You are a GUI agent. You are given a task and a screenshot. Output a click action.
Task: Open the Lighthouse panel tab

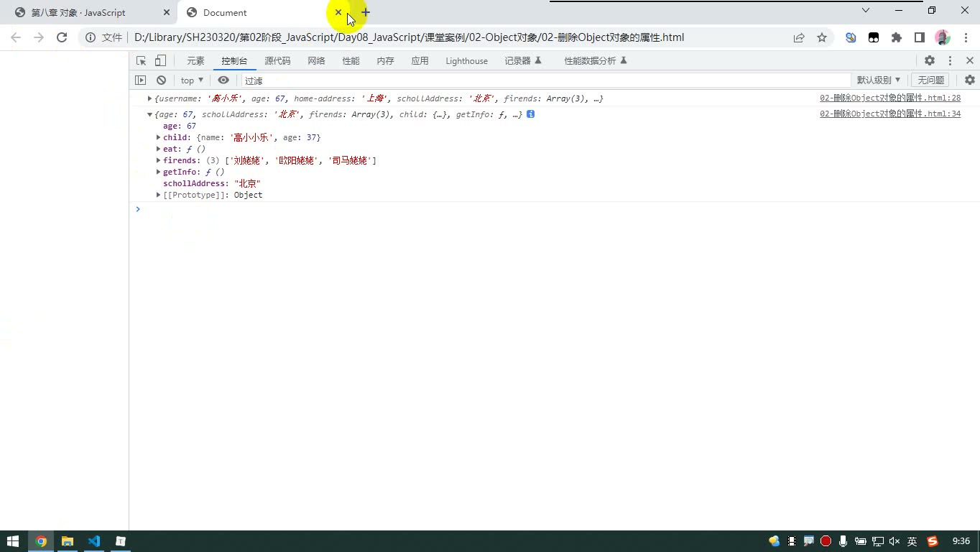tap(466, 61)
